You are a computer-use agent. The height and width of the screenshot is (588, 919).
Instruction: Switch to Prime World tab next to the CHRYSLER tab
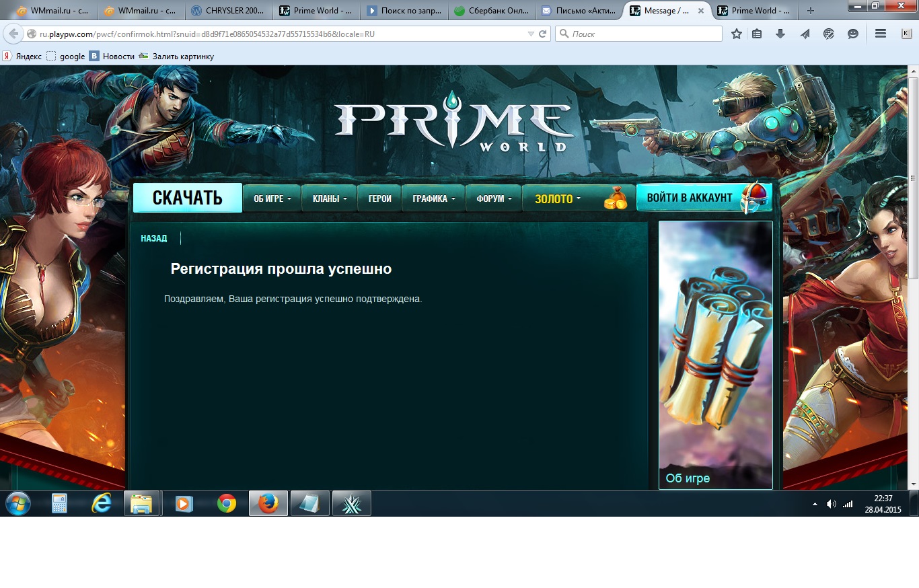(x=318, y=11)
